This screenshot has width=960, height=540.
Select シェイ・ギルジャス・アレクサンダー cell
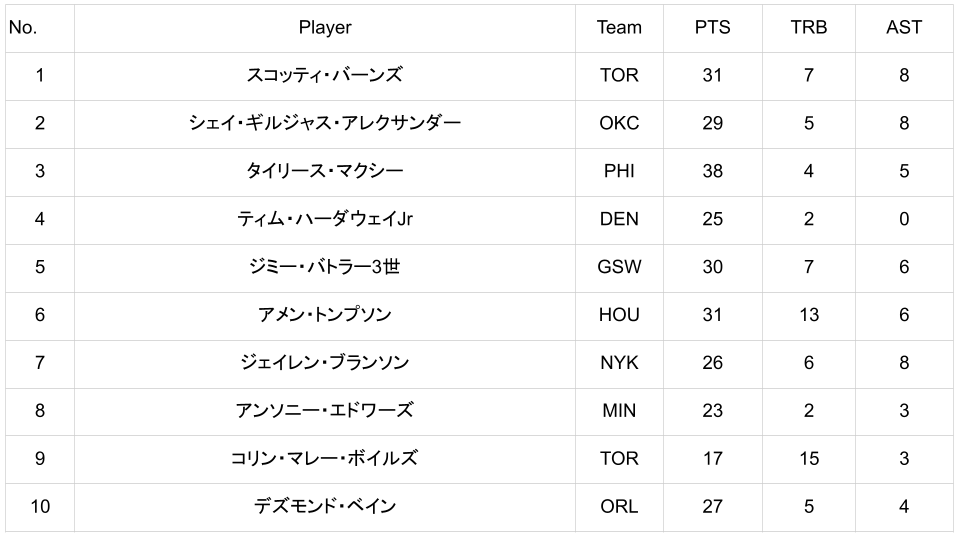[x=325, y=123]
